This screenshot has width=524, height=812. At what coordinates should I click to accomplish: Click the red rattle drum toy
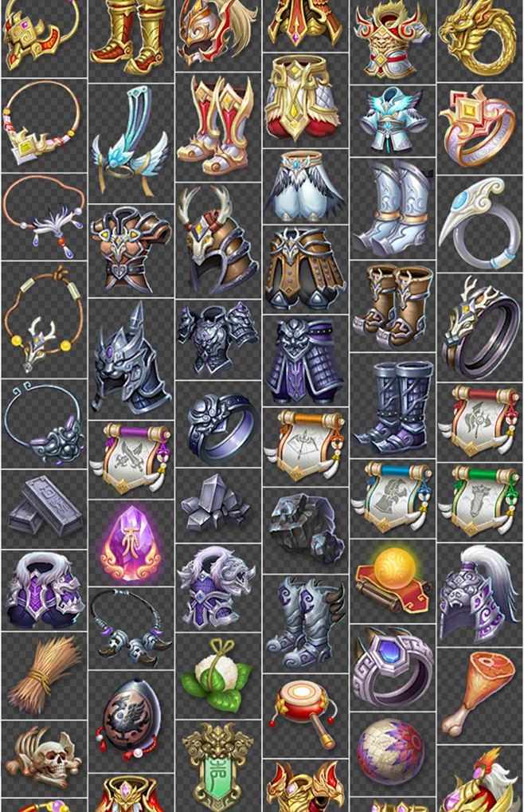click(x=304, y=715)
